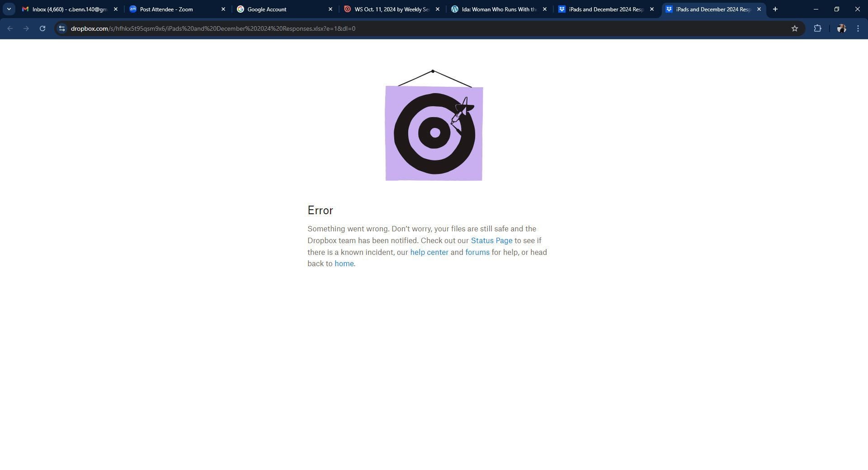Bookmark this page with the star icon
868x470 pixels.
(795, 28)
